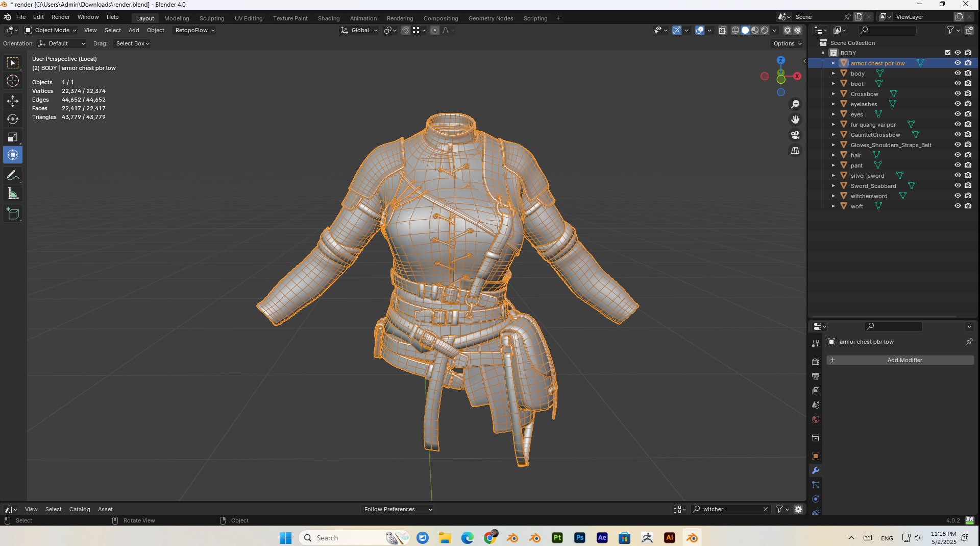Add a new workspace tab

pos(558,18)
